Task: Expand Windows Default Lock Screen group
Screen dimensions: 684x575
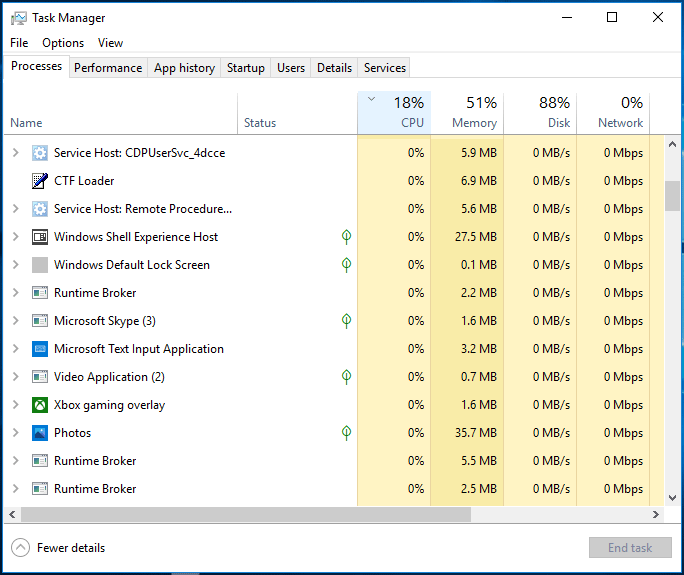Action: [x=16, y=264]
